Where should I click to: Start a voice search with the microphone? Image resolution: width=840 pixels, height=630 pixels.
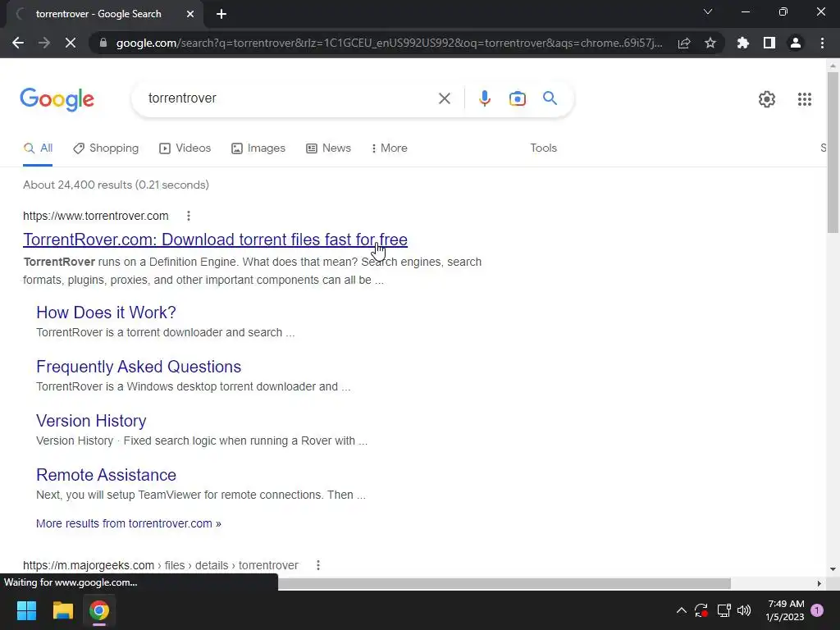click(x=484, y=98)
